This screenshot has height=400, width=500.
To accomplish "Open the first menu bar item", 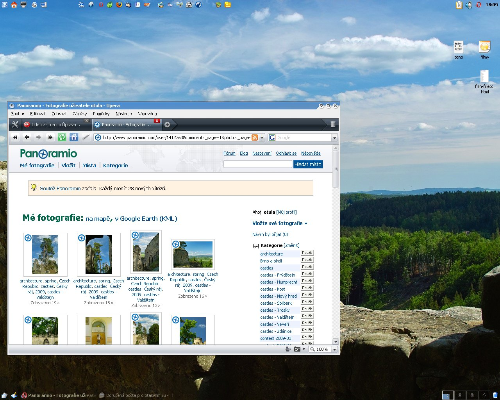I will pyautogui.click(x=17, y=114).
